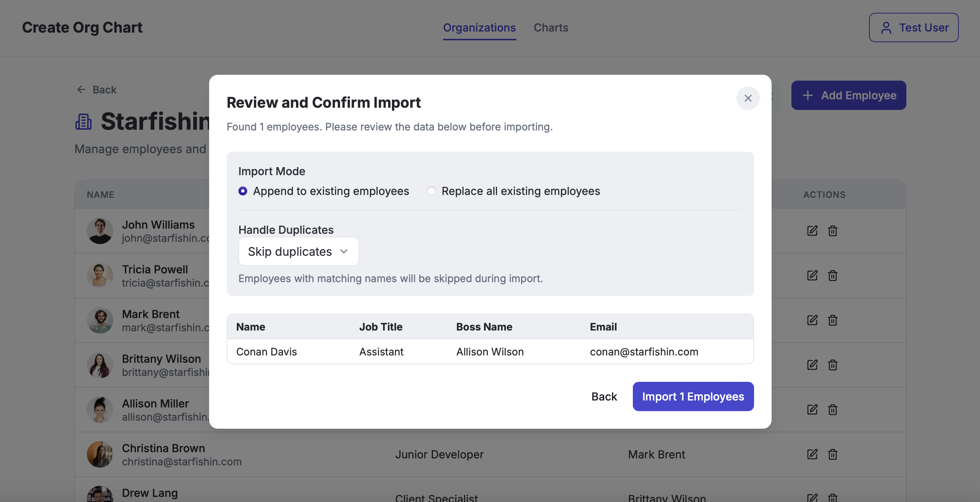
Task: Switch to the Charts tab
Action: 550,28
